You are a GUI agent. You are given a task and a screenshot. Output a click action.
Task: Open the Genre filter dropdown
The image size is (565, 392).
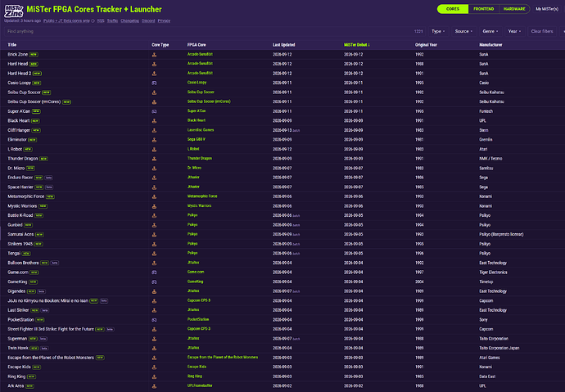(x=490, y=31)
